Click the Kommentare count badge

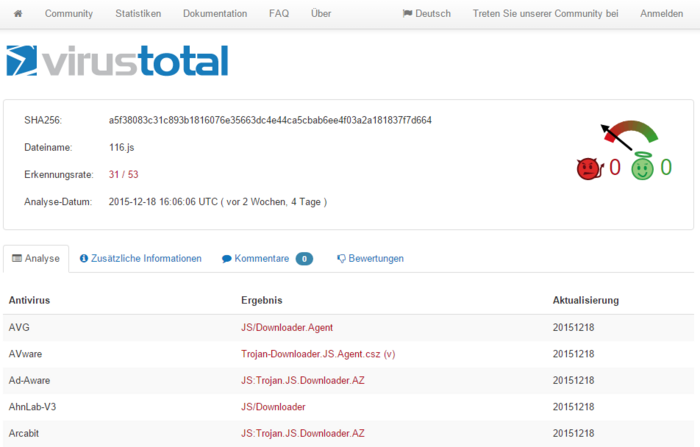pyautogui.click(x=304, y=259)
